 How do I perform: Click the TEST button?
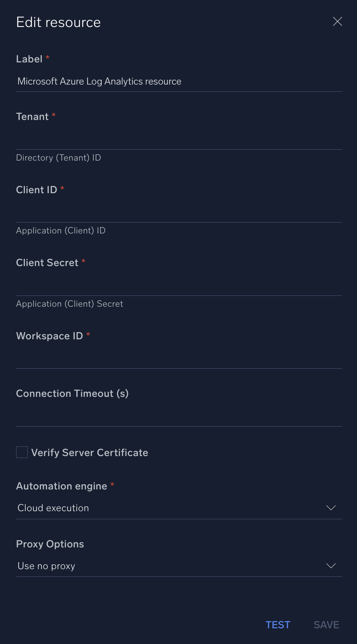pyautogui.click(x=278, y=624)
